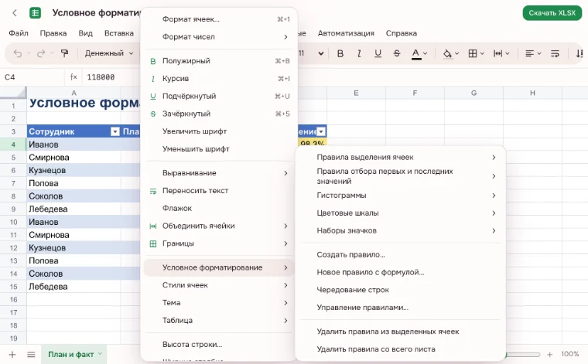The height and width of the screenshot is (364, 588).
Task: Choose Управление правилами… entry
Action: click(401, 307)
